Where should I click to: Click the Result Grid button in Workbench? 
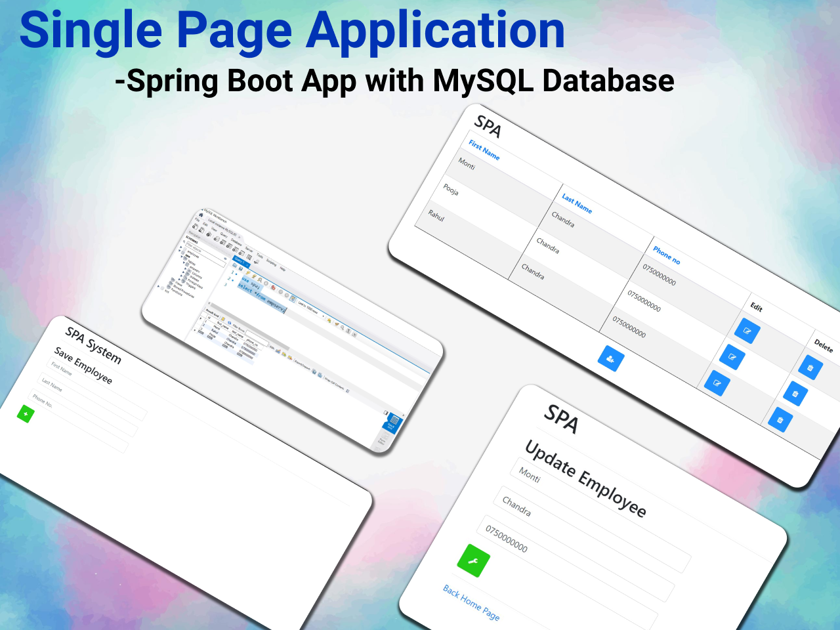(393, 424)
